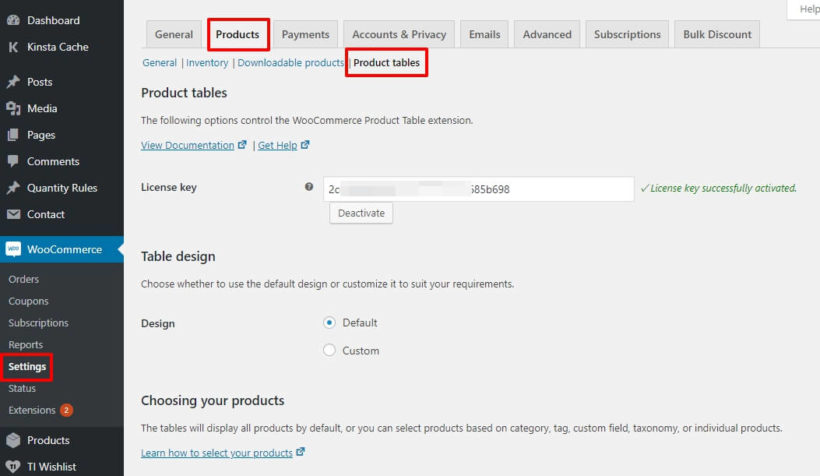
Task: Select the Default design radio button
Action: 329,323
